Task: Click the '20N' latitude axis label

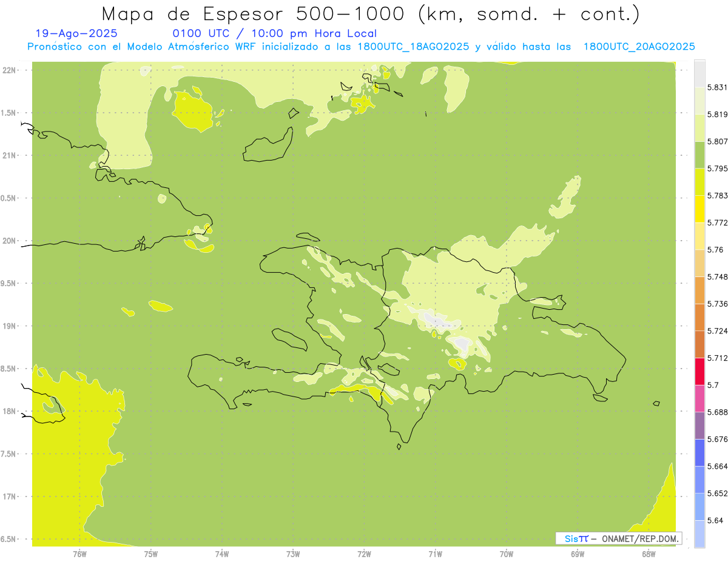Action: tap(9, 241)
